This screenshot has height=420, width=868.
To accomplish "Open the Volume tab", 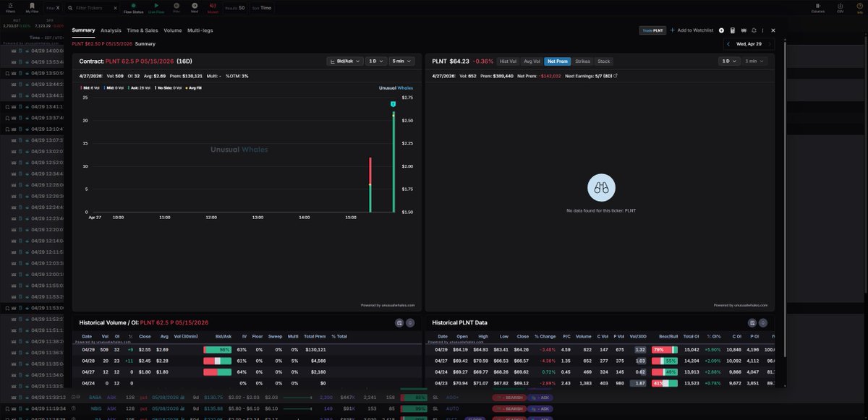I will 173,30.
